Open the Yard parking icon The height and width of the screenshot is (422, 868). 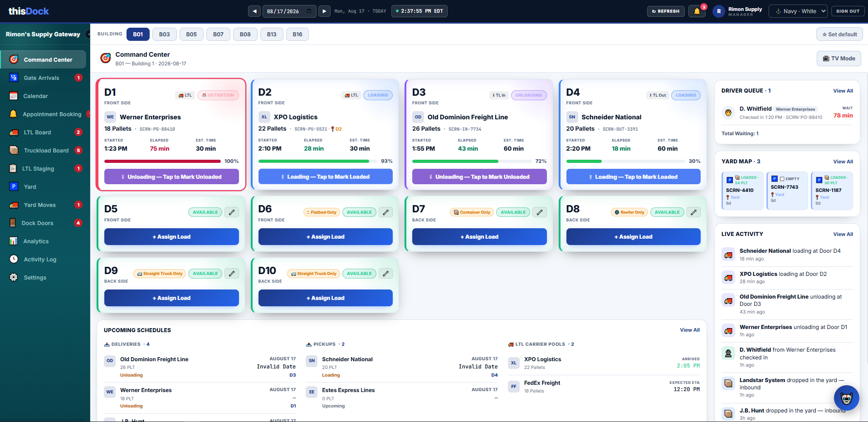tap(14, 186)
